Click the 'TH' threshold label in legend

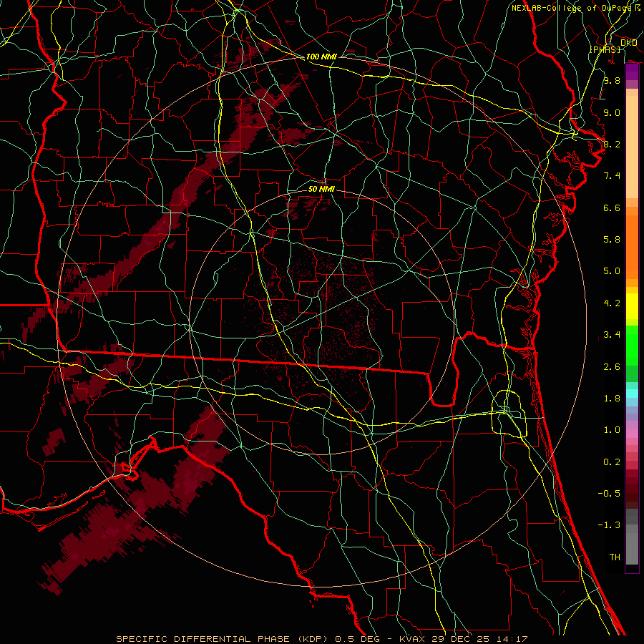click(x=615, y=557)
